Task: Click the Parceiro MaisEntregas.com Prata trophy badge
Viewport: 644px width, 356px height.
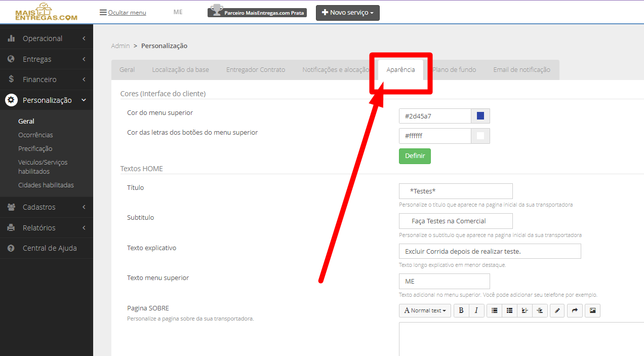Action: [257, 11]
